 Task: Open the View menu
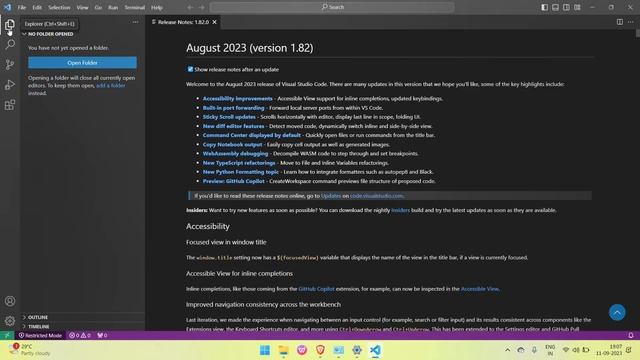pos(82,7)
